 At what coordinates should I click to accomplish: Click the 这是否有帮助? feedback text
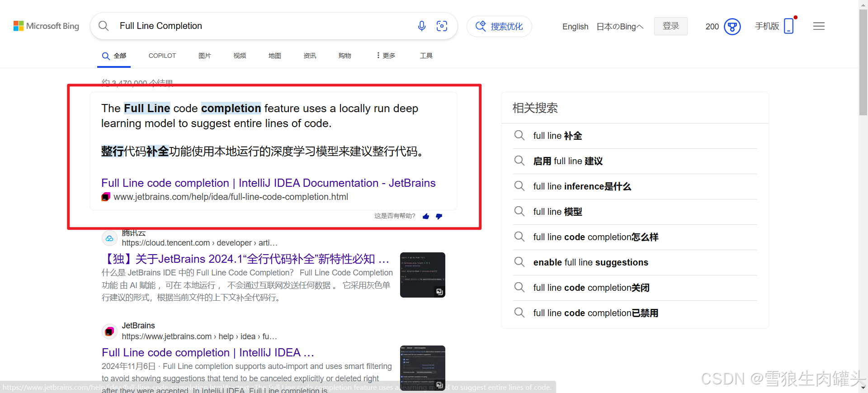point(395,216)
